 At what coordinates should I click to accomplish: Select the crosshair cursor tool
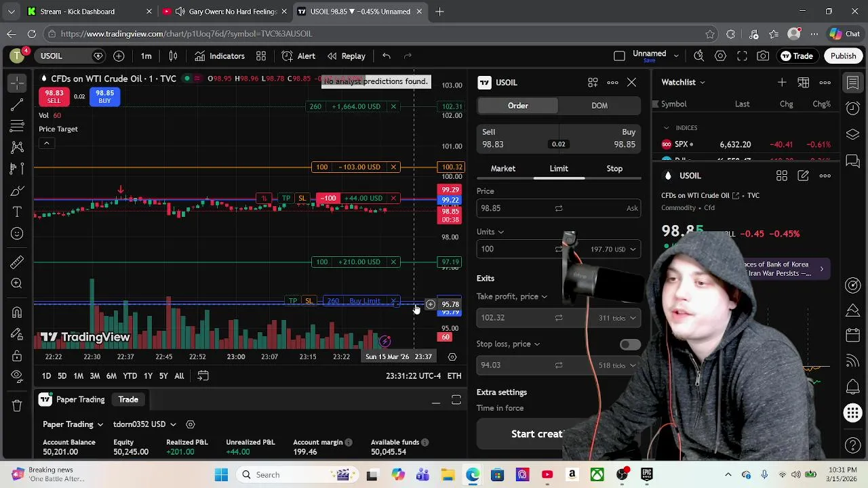click(17, 83)
